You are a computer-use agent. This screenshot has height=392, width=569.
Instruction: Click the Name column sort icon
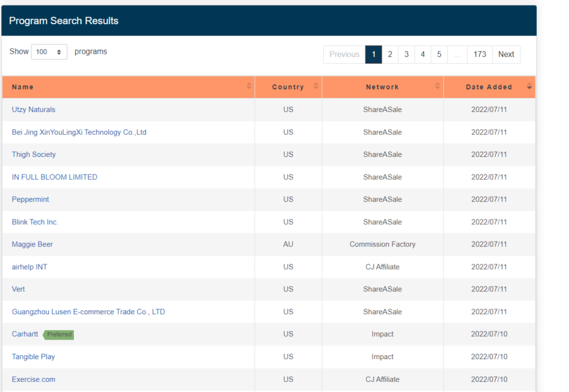point(249,87)
